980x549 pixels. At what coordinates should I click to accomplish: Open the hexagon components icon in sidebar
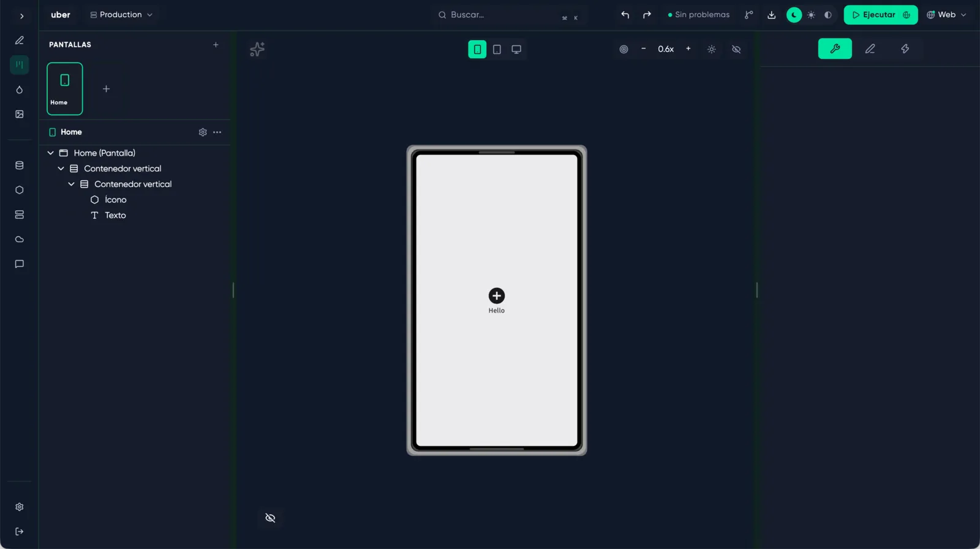(20, 190)
